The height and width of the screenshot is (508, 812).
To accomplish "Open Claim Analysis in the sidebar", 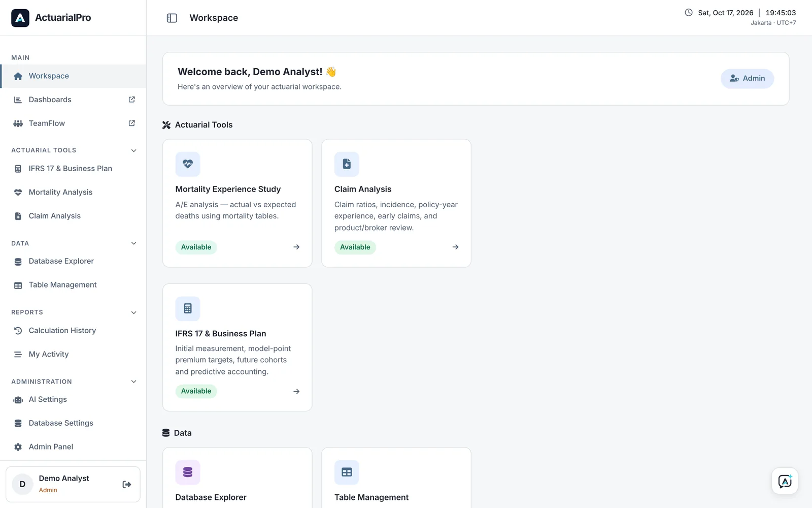I will 73,216.
